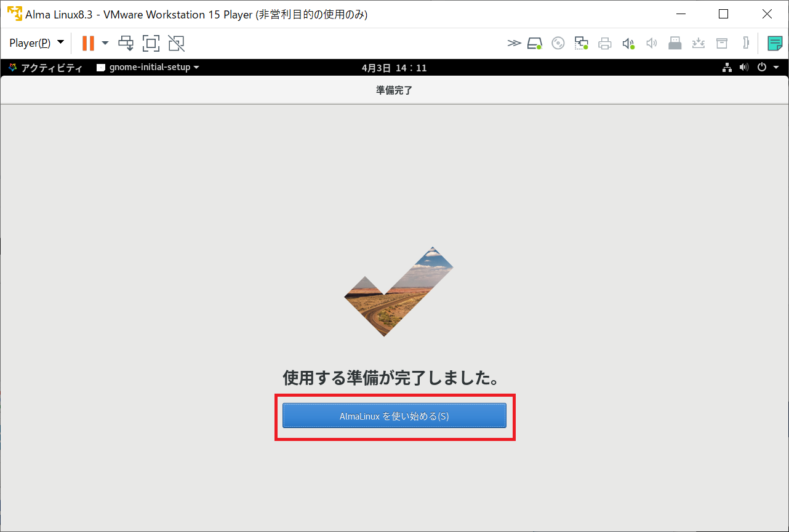Click the device icon with downward arrows
This screenshot has height=532, width=789.
point(699,43)
